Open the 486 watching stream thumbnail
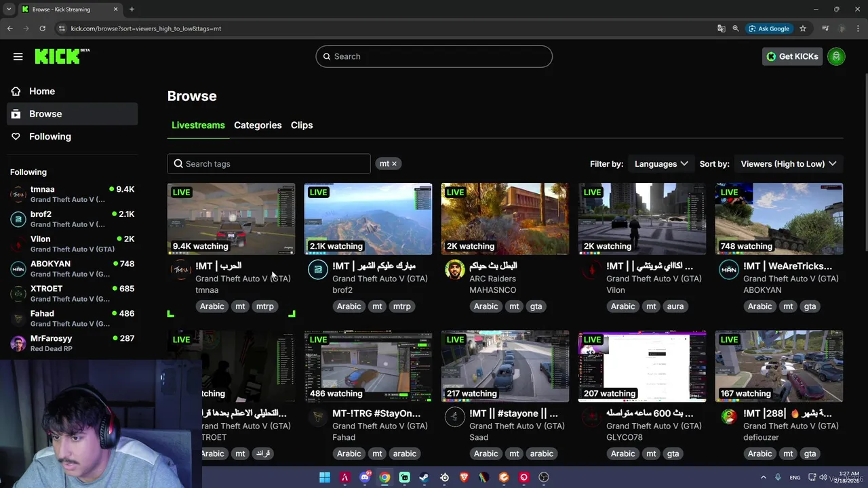The height and width of the screenshot is (488, 868). click(x=368, y=366)
